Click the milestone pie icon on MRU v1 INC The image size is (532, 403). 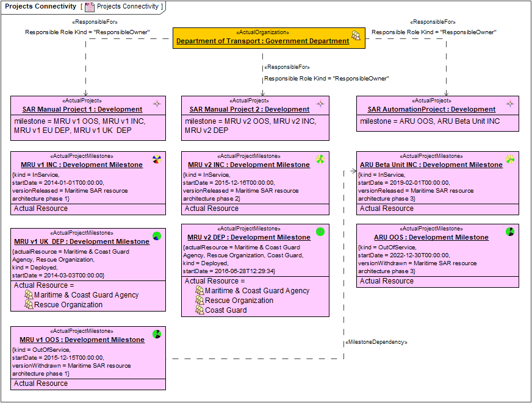(x=157, y=160)
